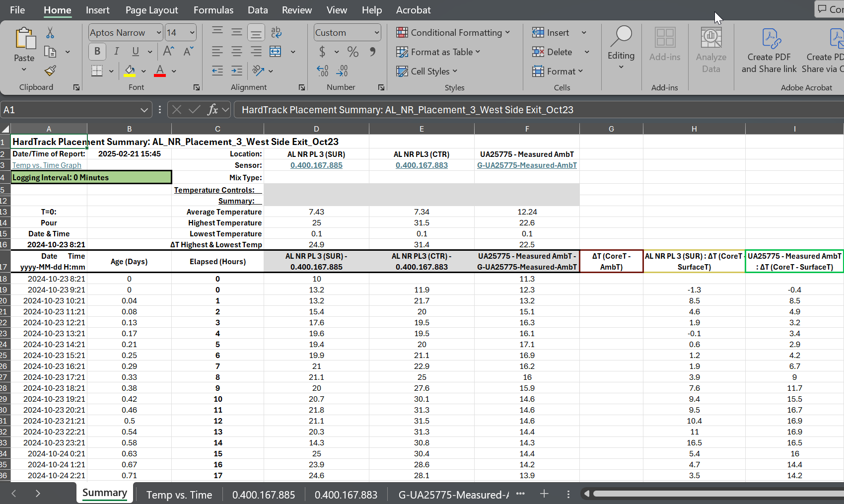Viewport: 844px width, 504px height.
Task: Open the Analyze Data tool
Action: coord(711,51)
